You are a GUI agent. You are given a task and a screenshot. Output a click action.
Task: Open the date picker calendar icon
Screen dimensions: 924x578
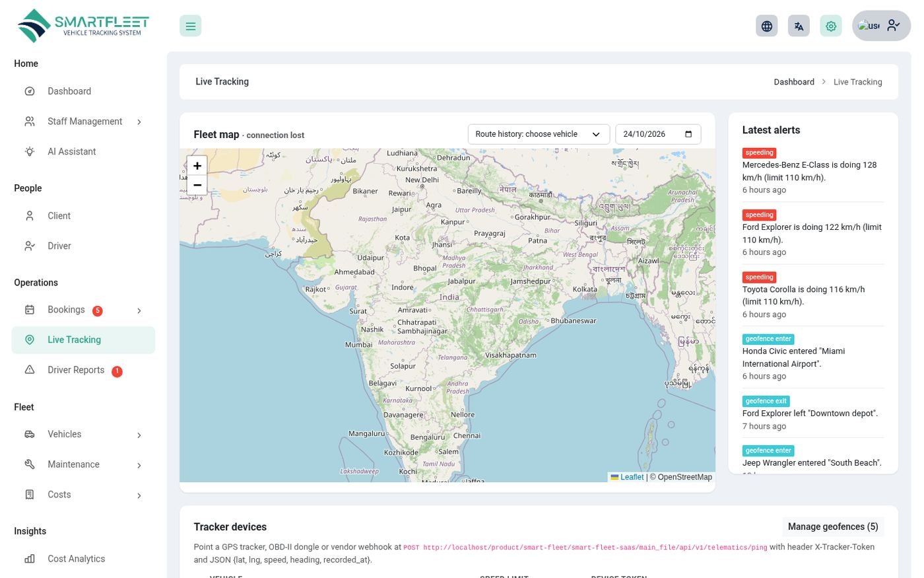click(688, 134)
